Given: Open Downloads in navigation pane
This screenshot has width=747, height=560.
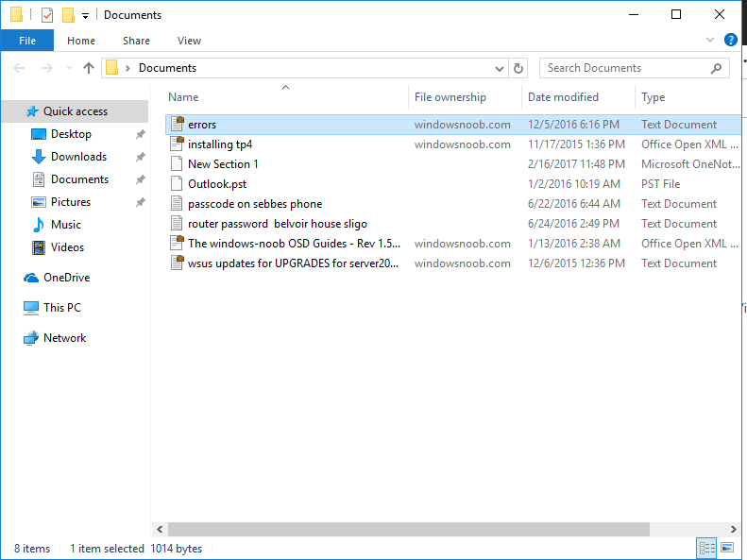Looking at the screenshot, I should (78, 157).
